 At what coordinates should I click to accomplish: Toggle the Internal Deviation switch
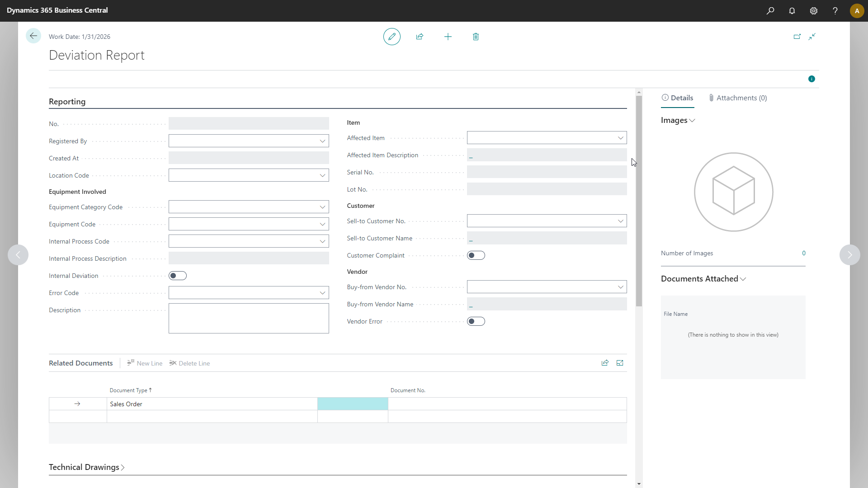177,276
